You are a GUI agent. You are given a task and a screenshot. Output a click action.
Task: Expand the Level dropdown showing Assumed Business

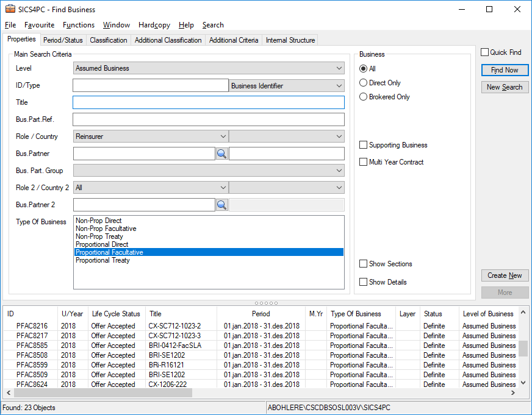tap(209, 68)
